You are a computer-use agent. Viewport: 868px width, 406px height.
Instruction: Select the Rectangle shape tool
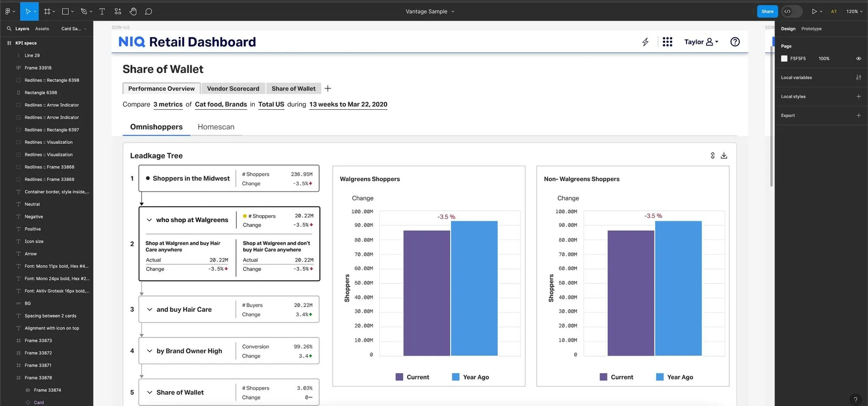[66, 11]
